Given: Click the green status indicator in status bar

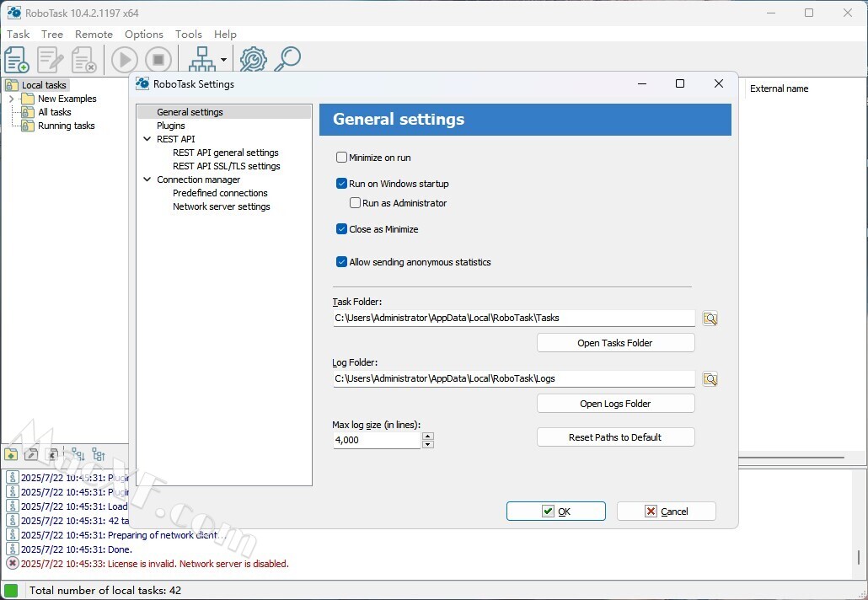Looking at the screenshot, I should pyautogui.click(x=11, y=591).
